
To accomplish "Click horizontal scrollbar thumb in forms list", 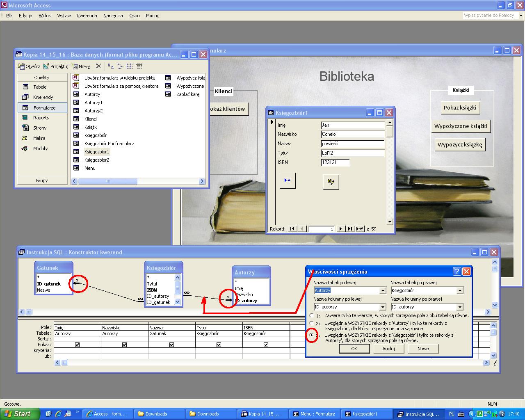I will tap(108, 181).
